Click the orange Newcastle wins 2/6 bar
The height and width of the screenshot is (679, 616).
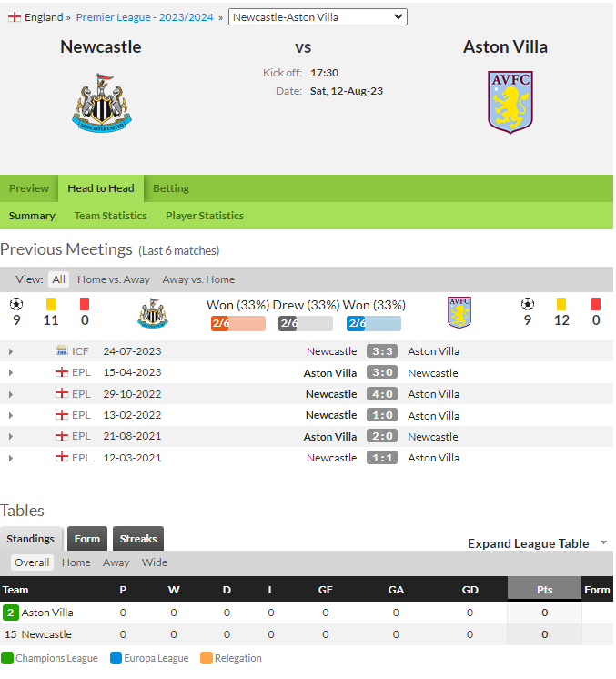pyautogui.click(x=238, y=323)
